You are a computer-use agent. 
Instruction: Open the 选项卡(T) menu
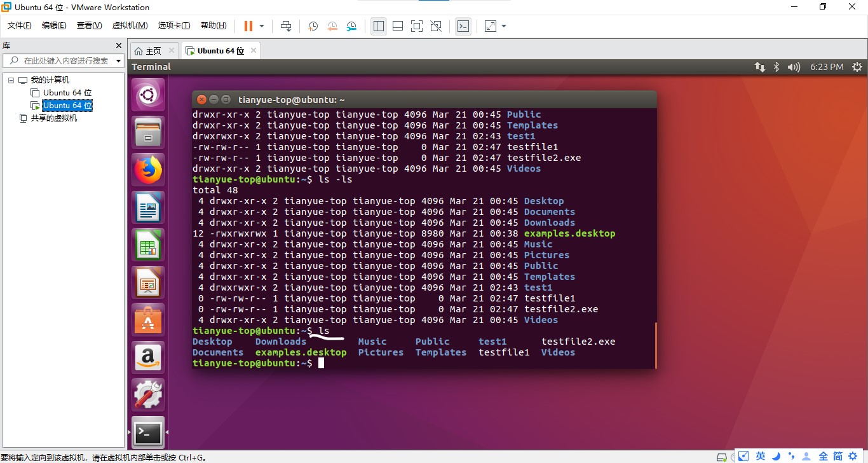pyautogui.click(x=174, y=25)
